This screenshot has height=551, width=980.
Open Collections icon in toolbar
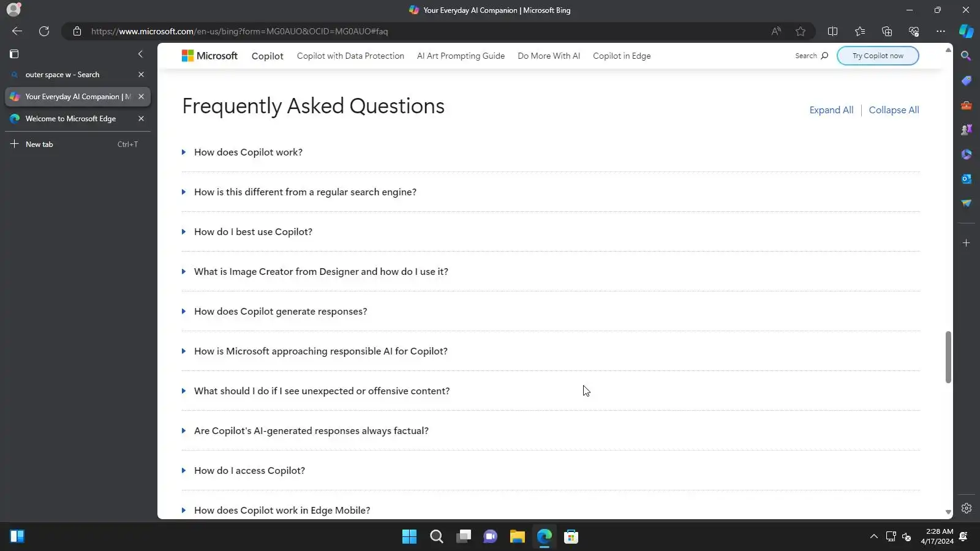(887, 31)
